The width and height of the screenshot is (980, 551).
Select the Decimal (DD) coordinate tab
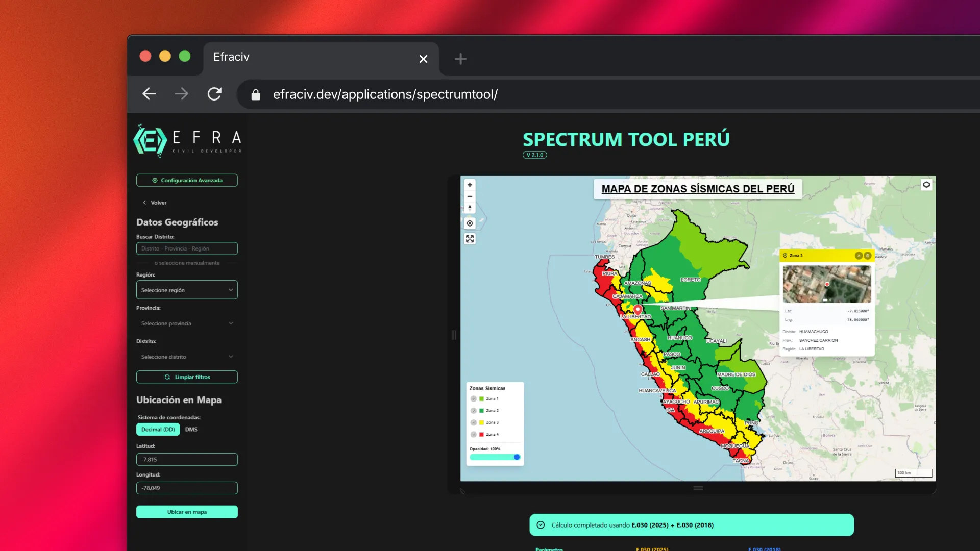(x=158, y=429)
